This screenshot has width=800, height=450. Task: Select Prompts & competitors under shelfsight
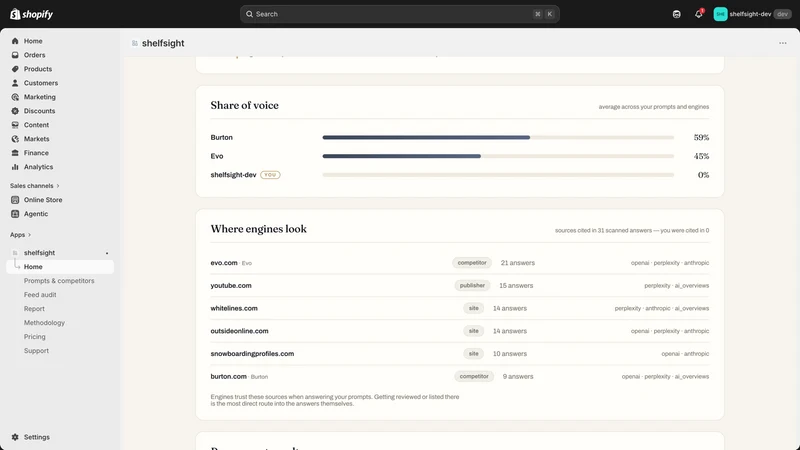tap(60, 281)
